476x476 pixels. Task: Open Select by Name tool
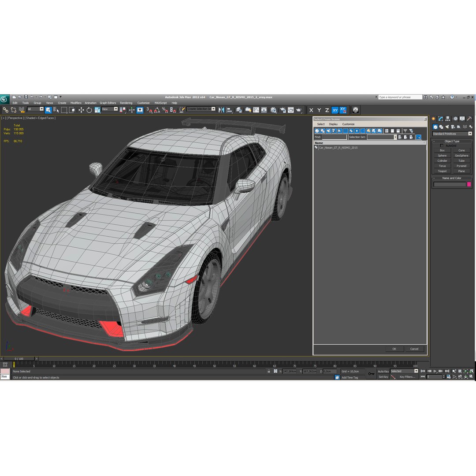56,110
